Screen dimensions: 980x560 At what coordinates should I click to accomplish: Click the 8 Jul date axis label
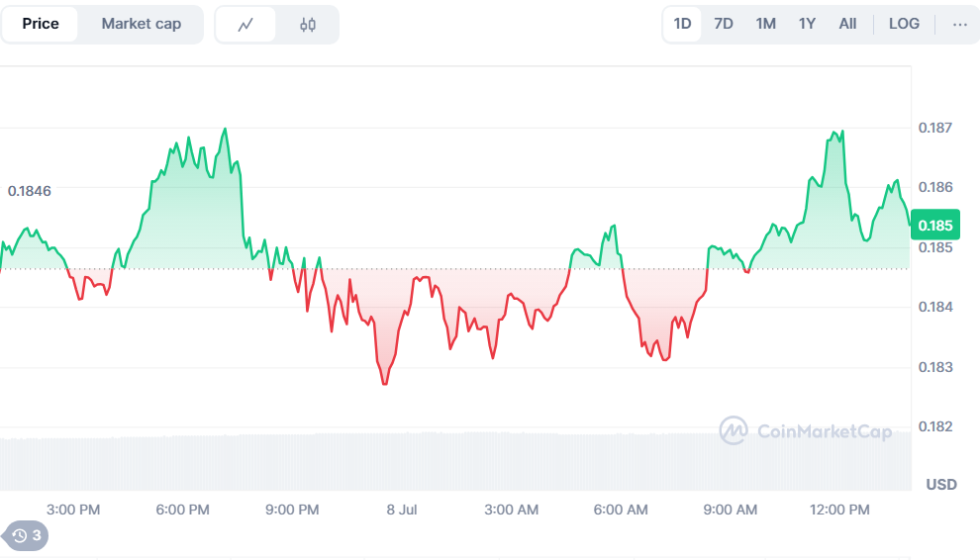click(403, 509)
